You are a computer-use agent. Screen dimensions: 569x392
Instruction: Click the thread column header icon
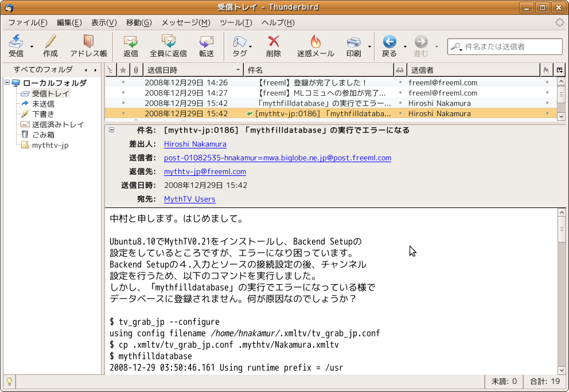tap(110, 70)
